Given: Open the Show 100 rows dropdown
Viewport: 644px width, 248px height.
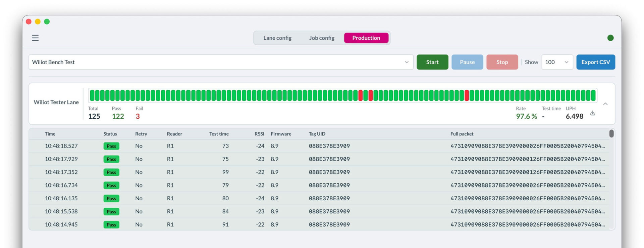Looking at the screenshot, I should [557, 62].
